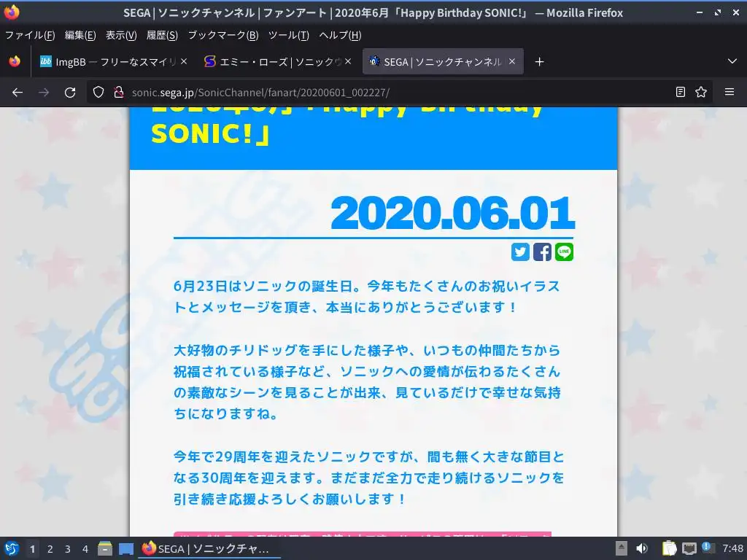Screen dimensions: 747x560
Task: Select SEGA ソニックチャンネル tab
Action: [443, 61]
